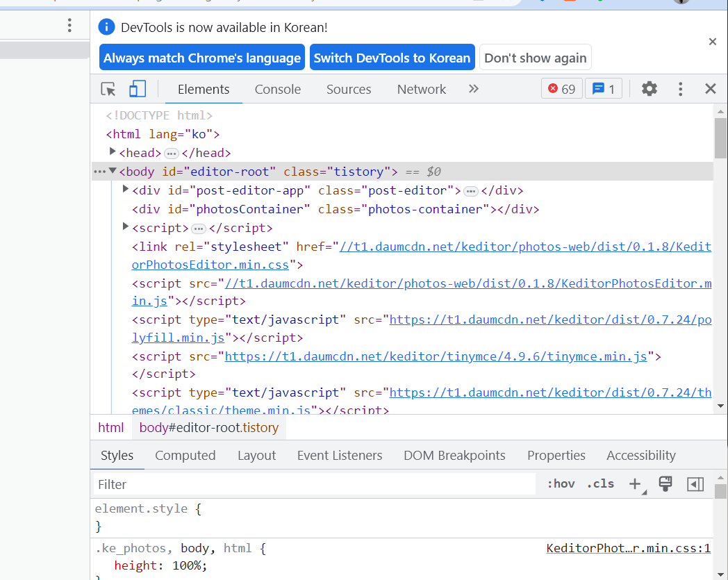Viewport: 728px width, 580px height.
Task: Focus the styles Filter input
Action: click(314, 484)
